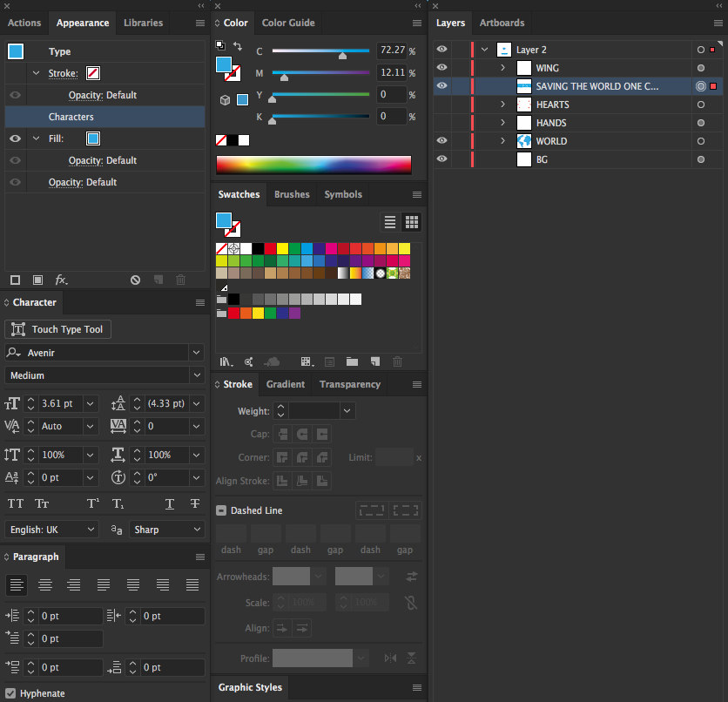Select center-align in the Paragraph panel
The width and height of the screenshot is (728, 702).
coord(45,585)
